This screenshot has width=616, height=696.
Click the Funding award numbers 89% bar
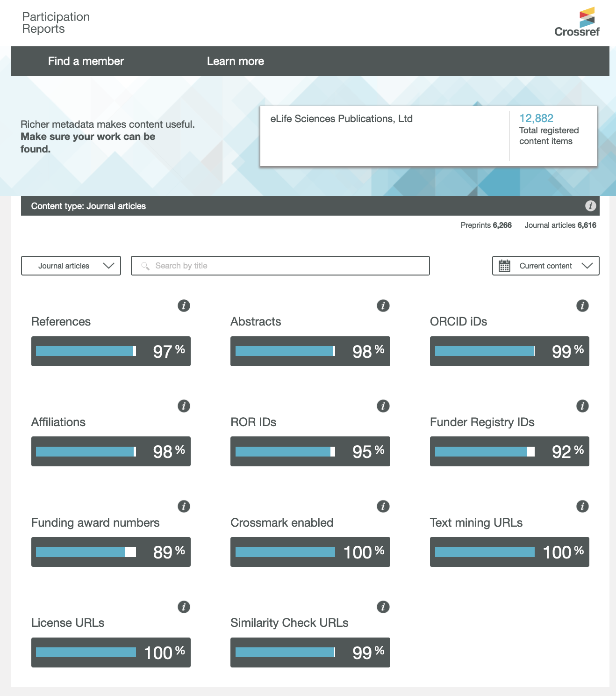(111, 552)
